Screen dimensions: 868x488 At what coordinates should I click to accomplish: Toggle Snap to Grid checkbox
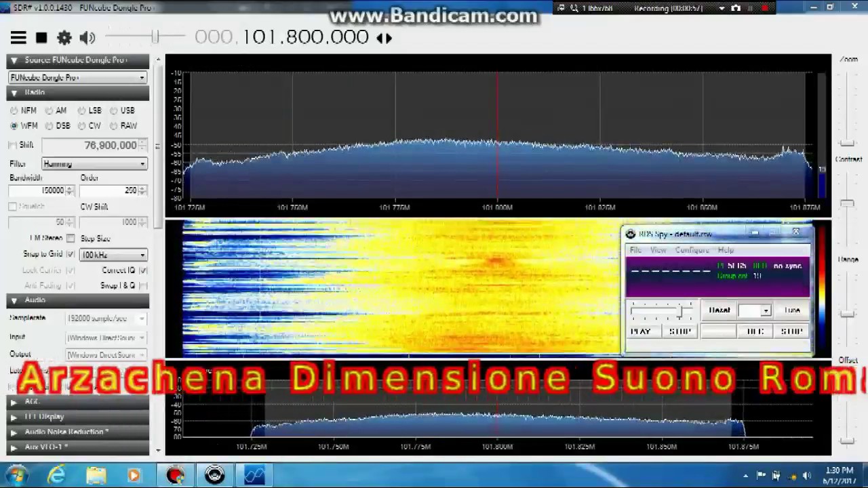pyautogui.click(x=71, y=254)
